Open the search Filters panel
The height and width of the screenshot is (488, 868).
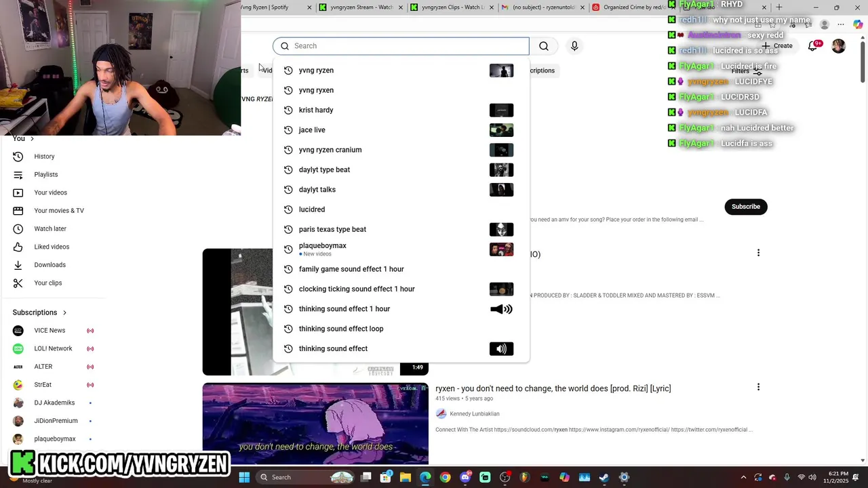click(x=747, y=71)
